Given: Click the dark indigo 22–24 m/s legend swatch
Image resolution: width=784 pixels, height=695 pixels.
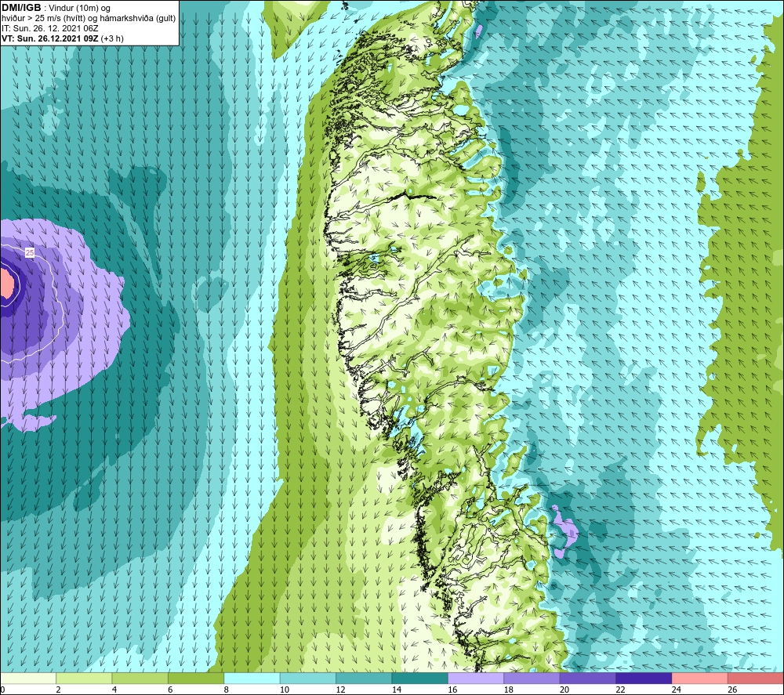Looking at the screenshot, I should click(x=644, y=678).
